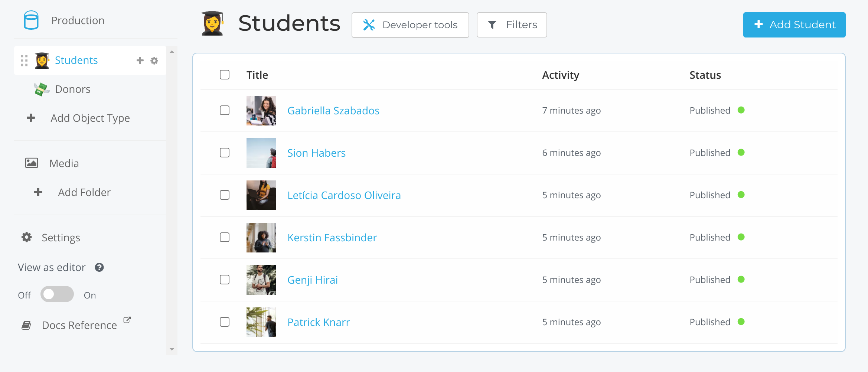Viewport: 868px width, 372px height.
Task: Click the external link icon by Docs Reference
Action: click(127, 320)
